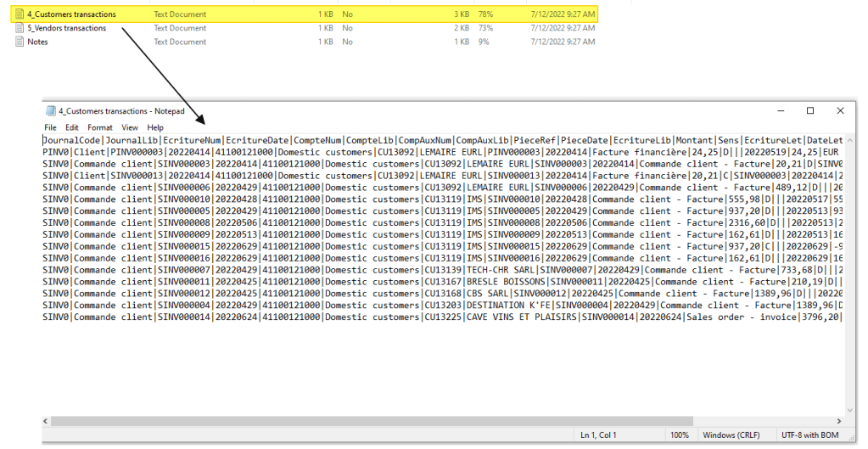The height and width of the screenshot is (449, 868).
Task: Open the File menu
Action: [x=51, y=127]
